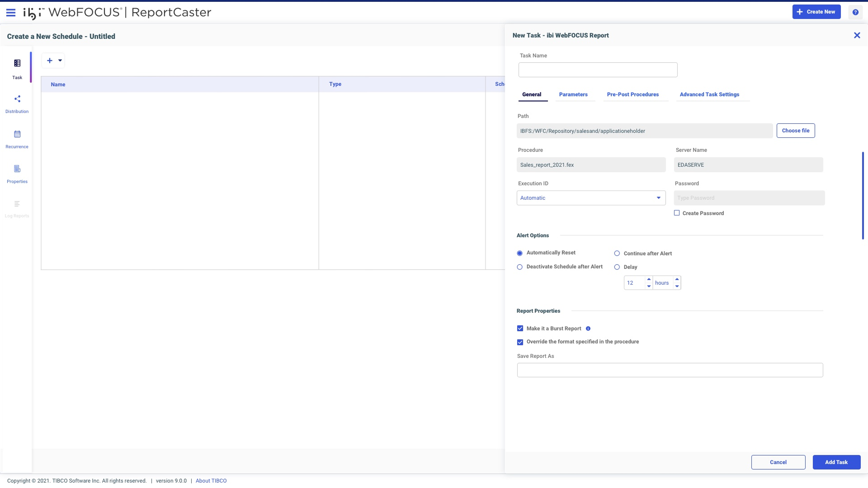Click the Create New button
Image resolution: width=868 pixels, height=488 pixels.
[816, 12]
